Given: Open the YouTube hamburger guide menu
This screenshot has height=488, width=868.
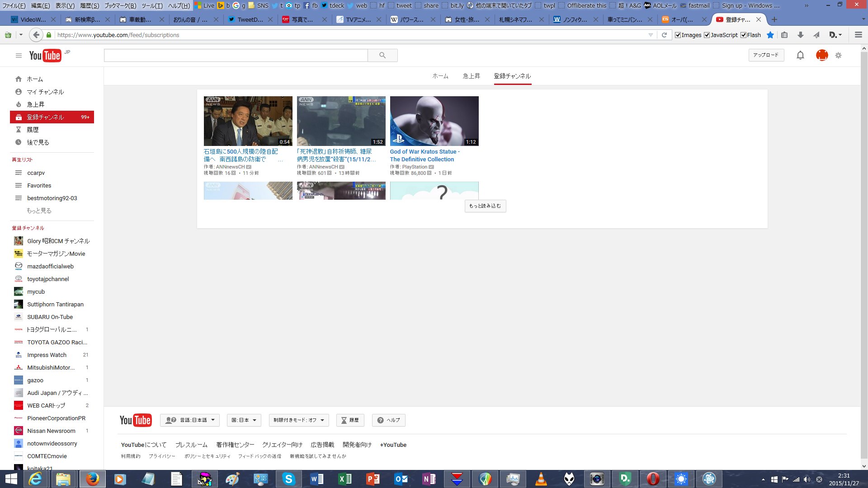Looking at the screenshot, I should tap(19, 56).
